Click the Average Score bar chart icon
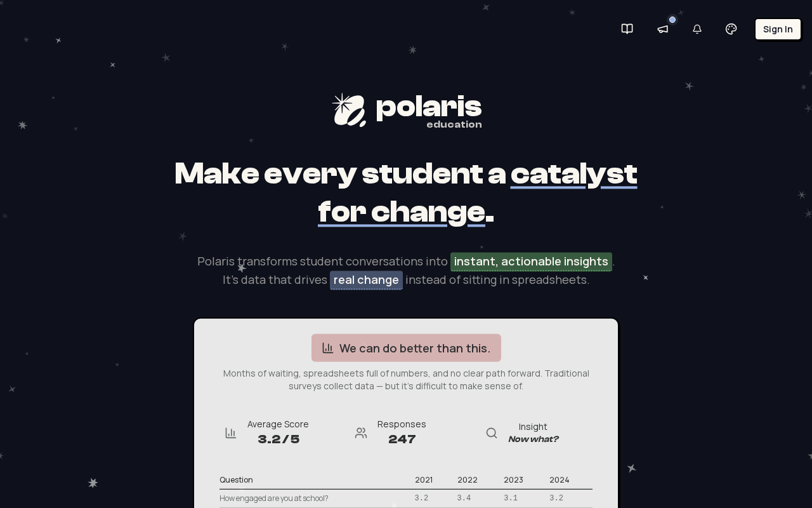Viewport: 812px width, 508px height. (231, 433)
